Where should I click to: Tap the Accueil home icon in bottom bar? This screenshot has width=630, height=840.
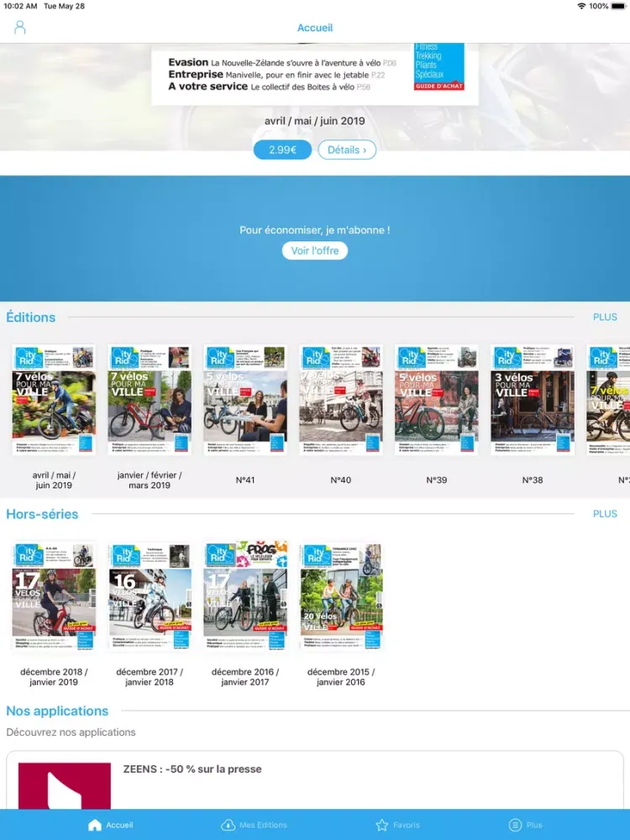coord(95,825)
